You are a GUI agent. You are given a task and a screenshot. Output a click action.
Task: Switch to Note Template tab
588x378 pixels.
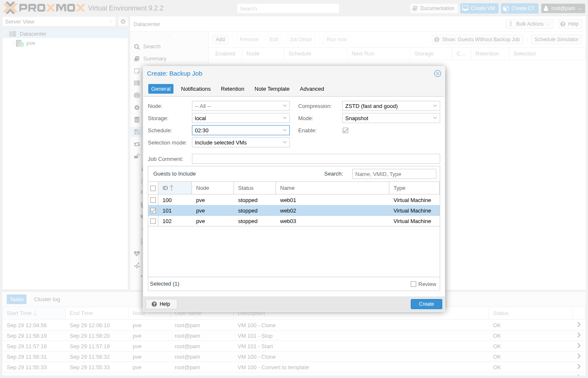click(272, 89)
